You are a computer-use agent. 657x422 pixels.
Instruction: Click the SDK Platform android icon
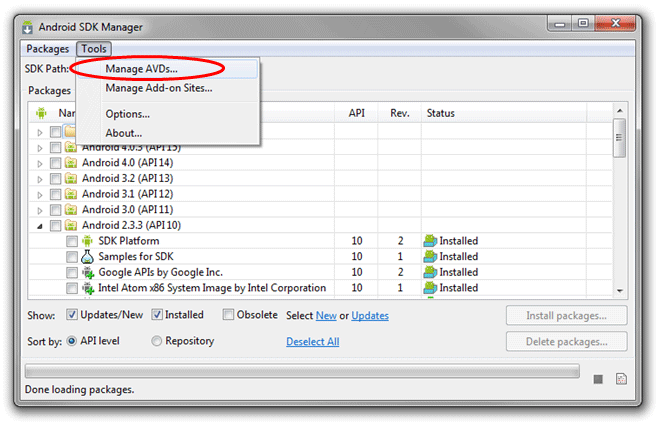pos(87,241)
